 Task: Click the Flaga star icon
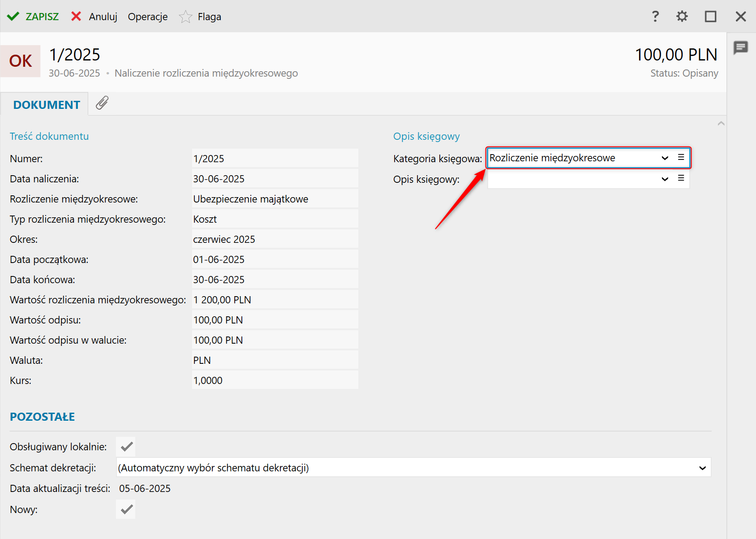185,17
